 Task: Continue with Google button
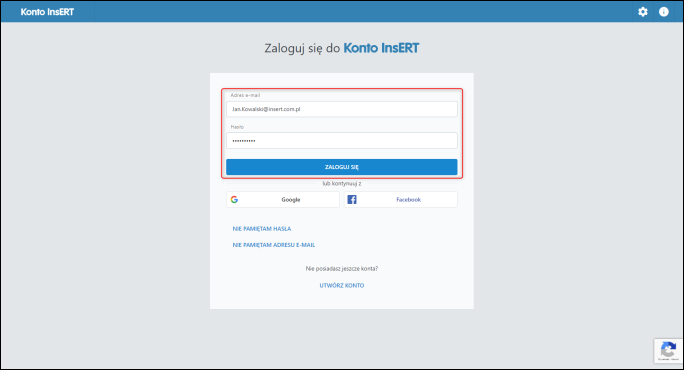coord(283,199)
